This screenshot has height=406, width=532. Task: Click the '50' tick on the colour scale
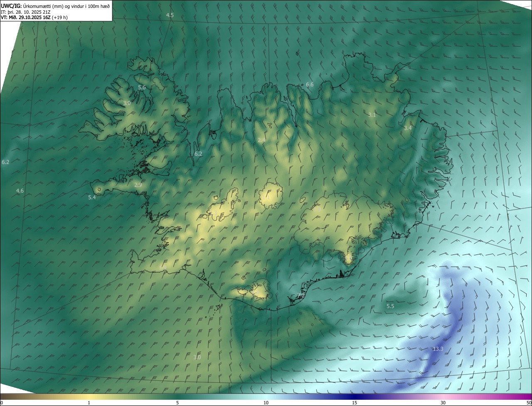click(529, 403)
